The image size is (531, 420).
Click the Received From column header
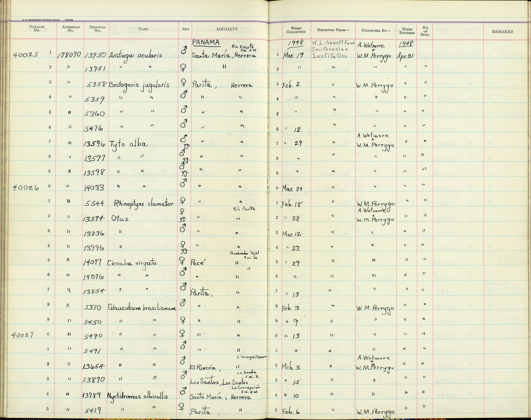tap(333, 30)
